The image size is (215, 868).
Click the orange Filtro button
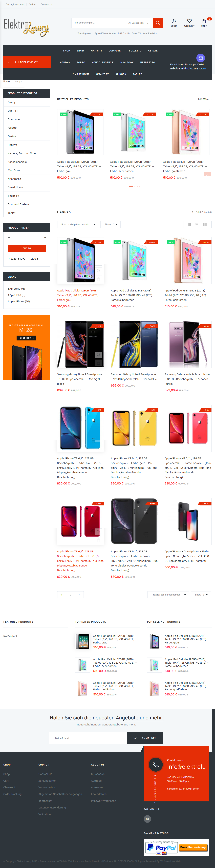point(27,248)
